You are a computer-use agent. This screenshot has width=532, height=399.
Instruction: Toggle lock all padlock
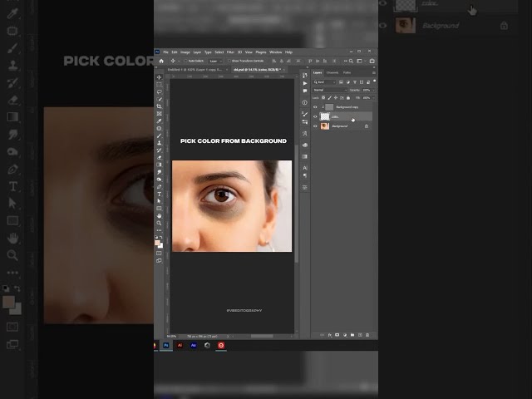[348, 98]
